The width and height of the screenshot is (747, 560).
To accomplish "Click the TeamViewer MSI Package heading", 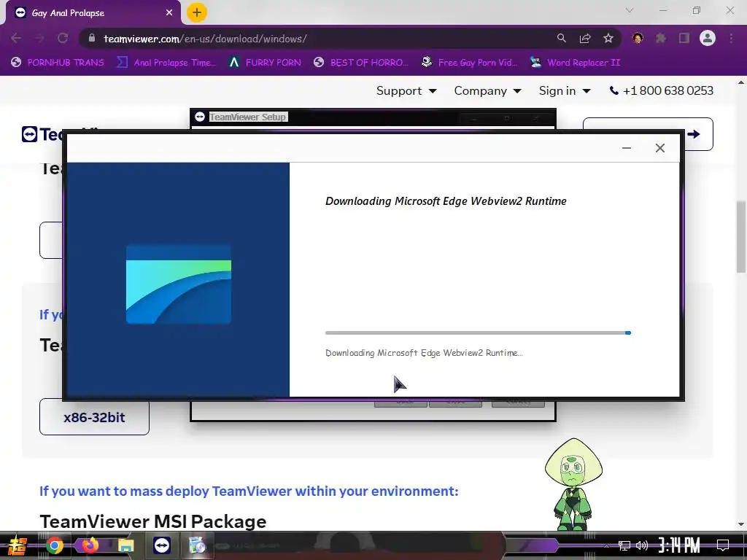I will pyautogui.click(x=153, y=521).
